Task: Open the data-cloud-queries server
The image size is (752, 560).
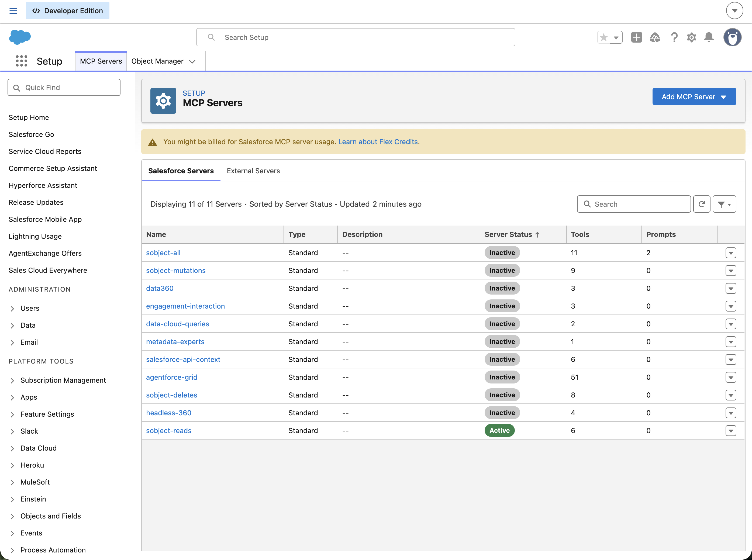Action: point(178,324)
